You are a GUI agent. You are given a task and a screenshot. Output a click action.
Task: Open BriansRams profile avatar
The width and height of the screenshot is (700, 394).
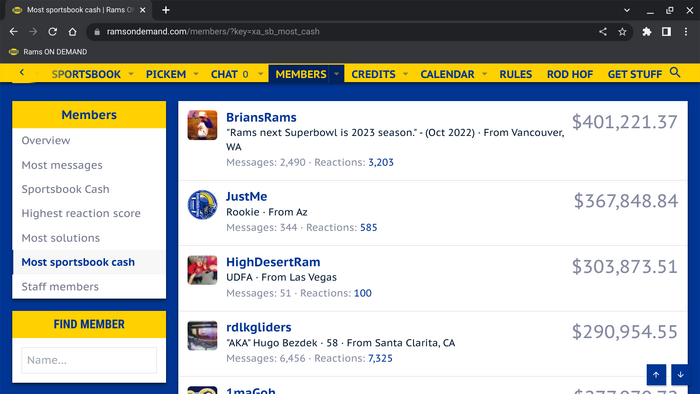pos(202,125)
